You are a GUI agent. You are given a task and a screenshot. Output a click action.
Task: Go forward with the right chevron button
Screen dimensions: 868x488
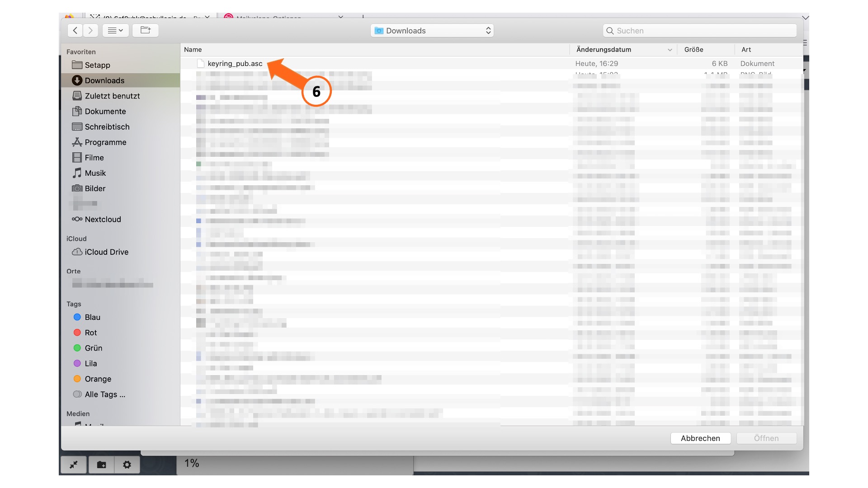[x=90, y=30]
